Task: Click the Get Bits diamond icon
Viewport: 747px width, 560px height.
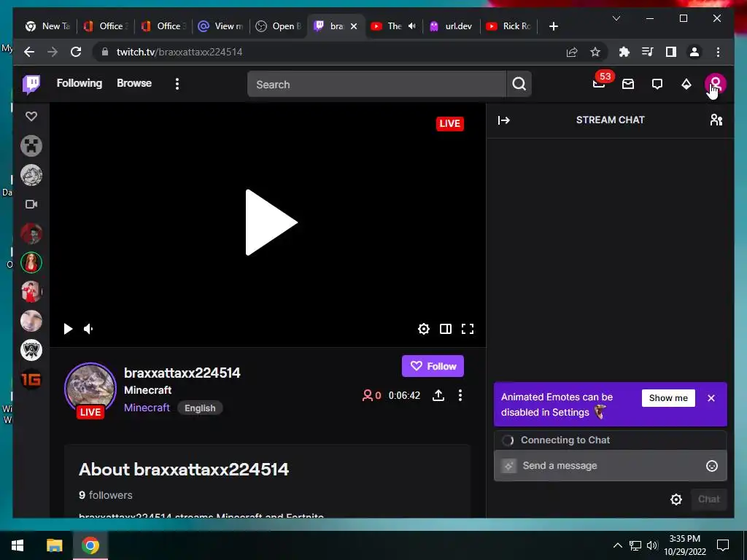Action: tap(686, 85)
